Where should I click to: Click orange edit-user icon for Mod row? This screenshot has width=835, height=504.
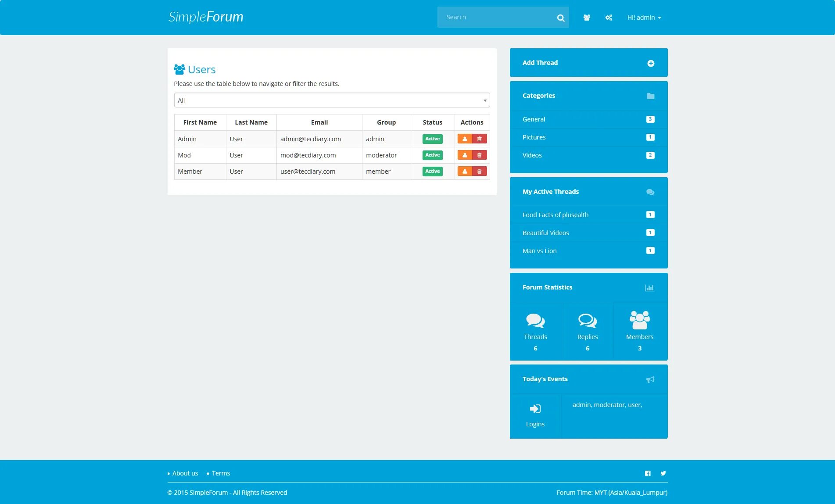(465, 155)
